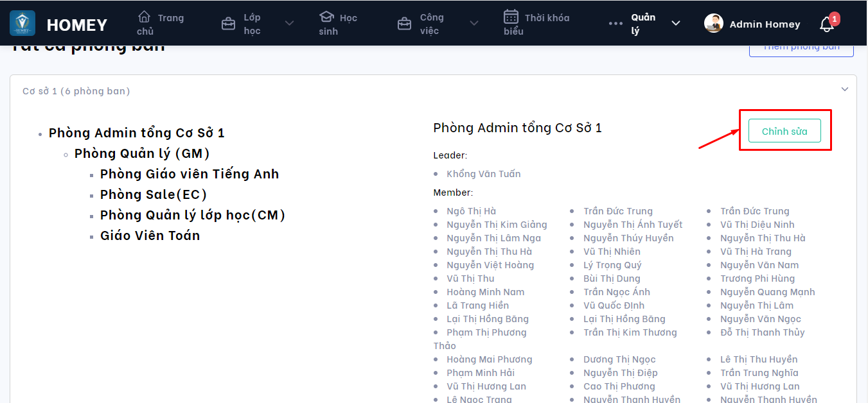Image resolution: width=868 pixels, height=403 pixels.
Task: Expand the Lớp học dropdown arrow
Action: [x=289, y=24]
